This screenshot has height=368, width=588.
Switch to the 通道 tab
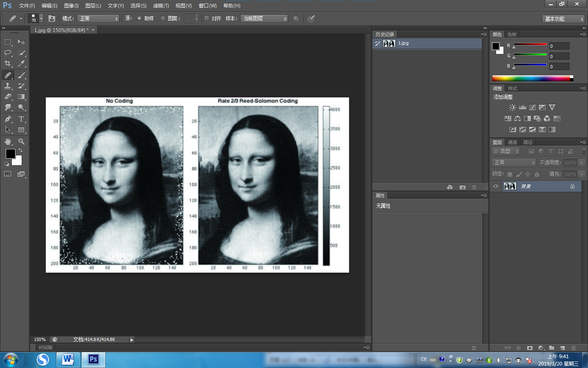point(512,142)
